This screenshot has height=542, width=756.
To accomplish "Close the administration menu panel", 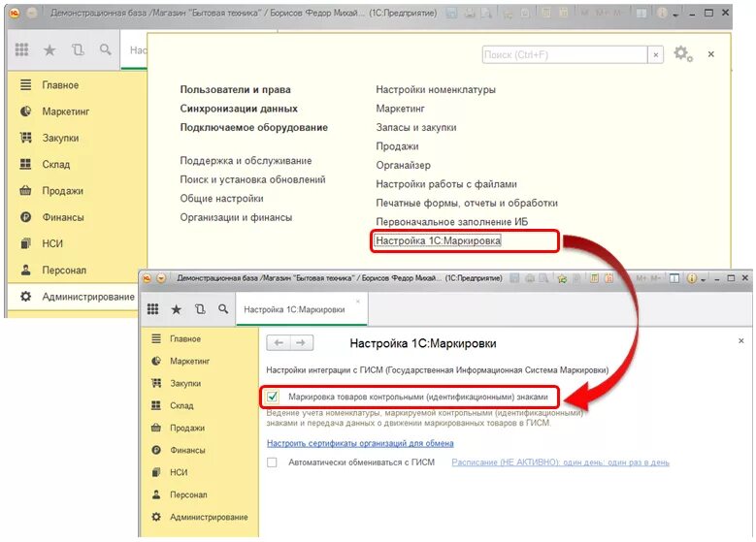I will (x=710, y=54).
